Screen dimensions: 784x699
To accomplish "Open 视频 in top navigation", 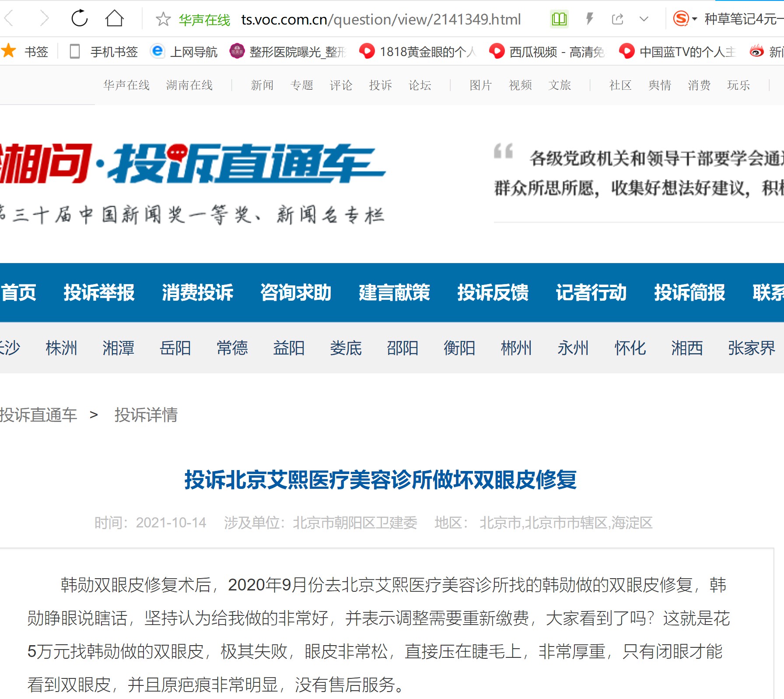I will pyautogui.click(x=520, y=85).
